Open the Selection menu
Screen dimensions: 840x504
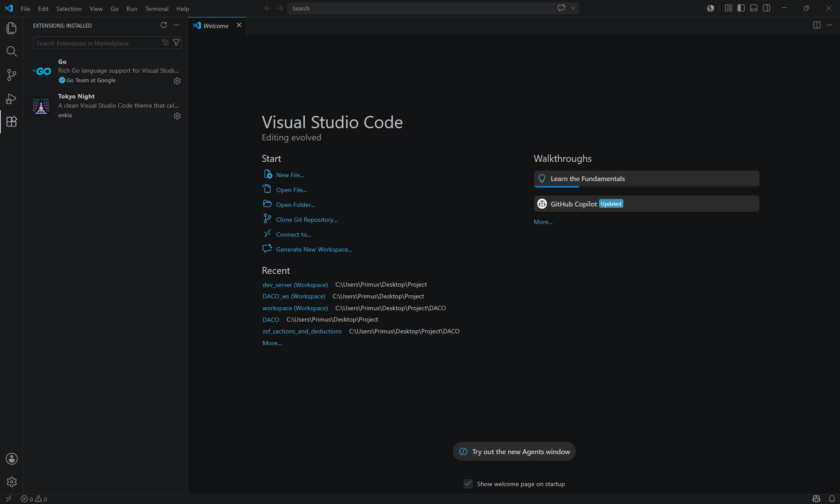click(x=69, y=9)
